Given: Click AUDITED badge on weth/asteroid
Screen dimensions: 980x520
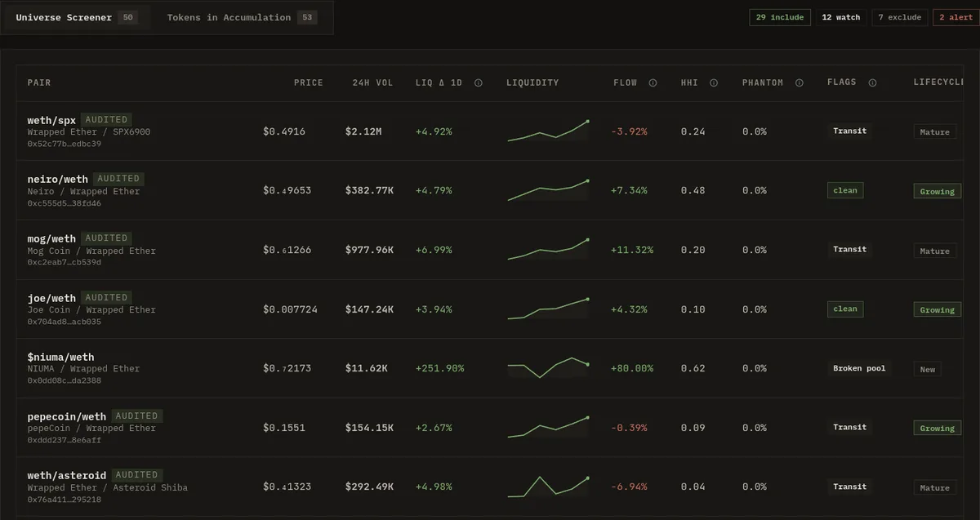Looking at the screenshot, I should pos(137,475).
